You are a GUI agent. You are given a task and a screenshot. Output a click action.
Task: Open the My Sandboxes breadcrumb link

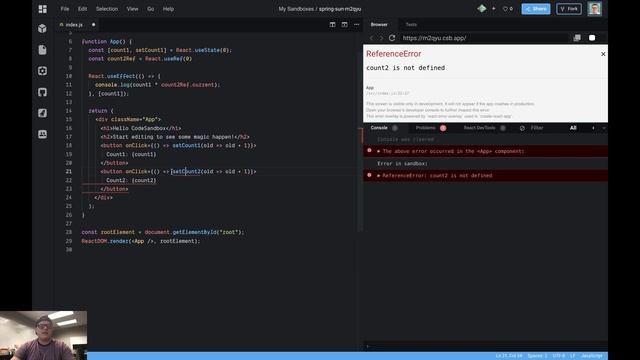pyautogui.click(x=296, y=9)
